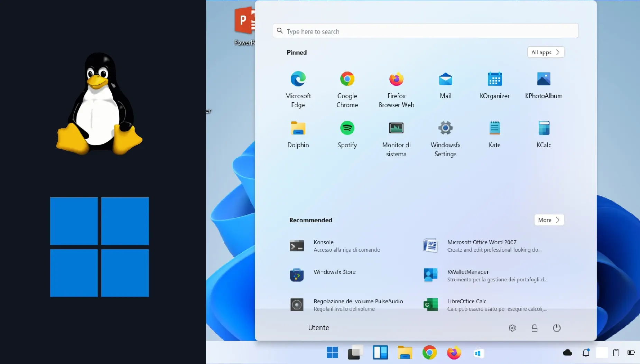The width and height of the screenshot is (640, 364).
Task: Open Windowsfx Settings gear icon
Action: [x=445, y=129]
